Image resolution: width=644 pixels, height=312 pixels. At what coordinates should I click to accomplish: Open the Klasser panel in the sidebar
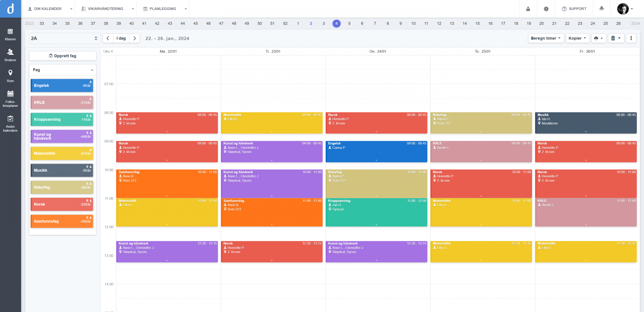[x=10, y=34]
